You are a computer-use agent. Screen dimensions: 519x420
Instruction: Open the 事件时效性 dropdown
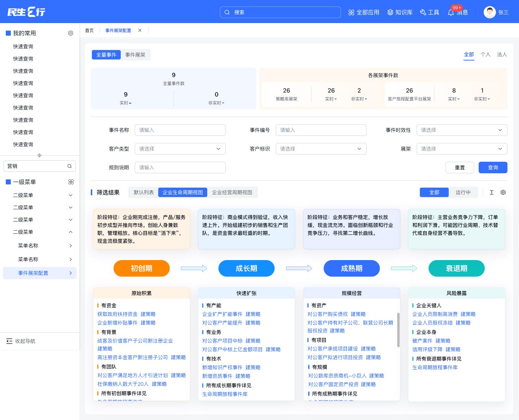(x=462, y=130)
